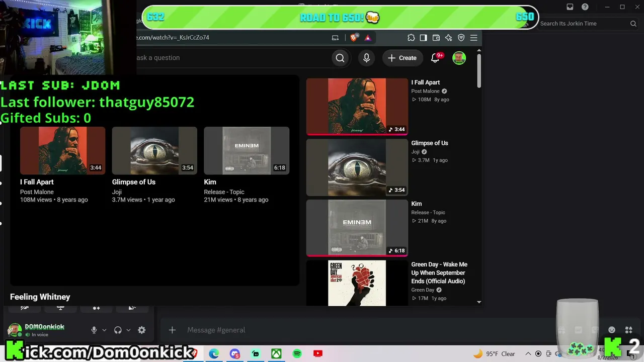
Task: Click the Brave Rewards triangle icon
Action: point(367,38)
